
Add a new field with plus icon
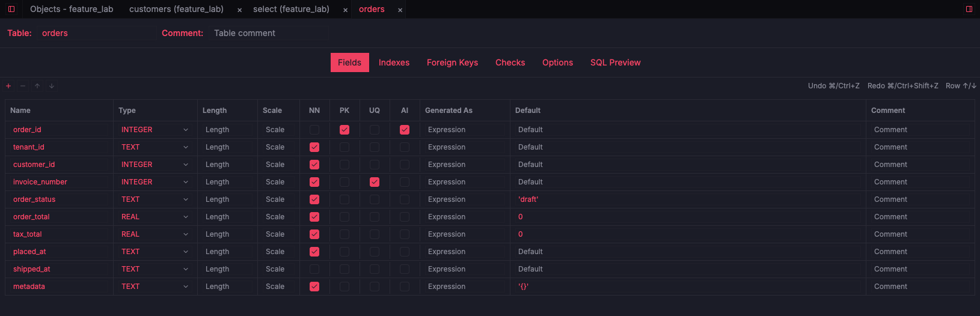click(x=8, y=86)
